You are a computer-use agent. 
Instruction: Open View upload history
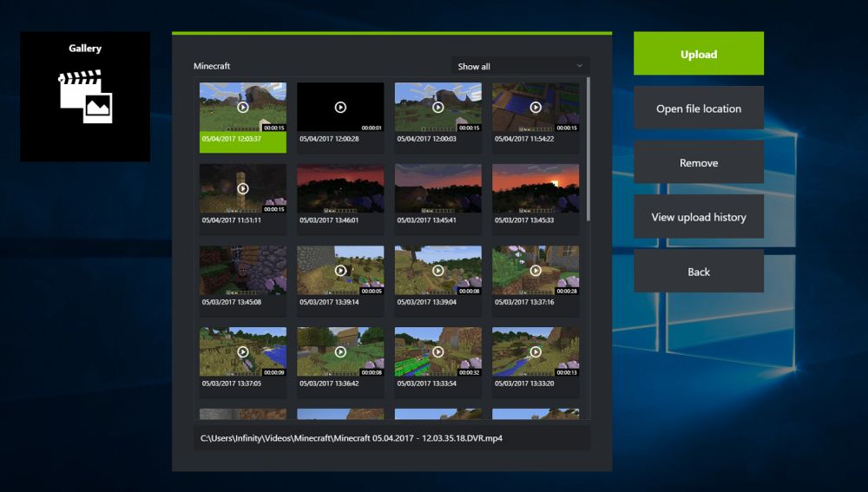pos(699,216)
